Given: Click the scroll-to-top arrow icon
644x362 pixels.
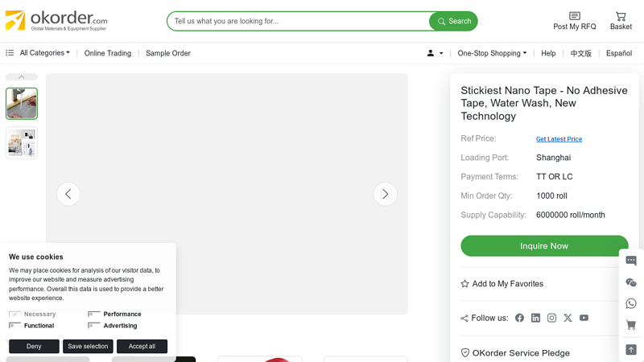Looking at the screenshot, I should pyautogui.click(x=631, y=350).
